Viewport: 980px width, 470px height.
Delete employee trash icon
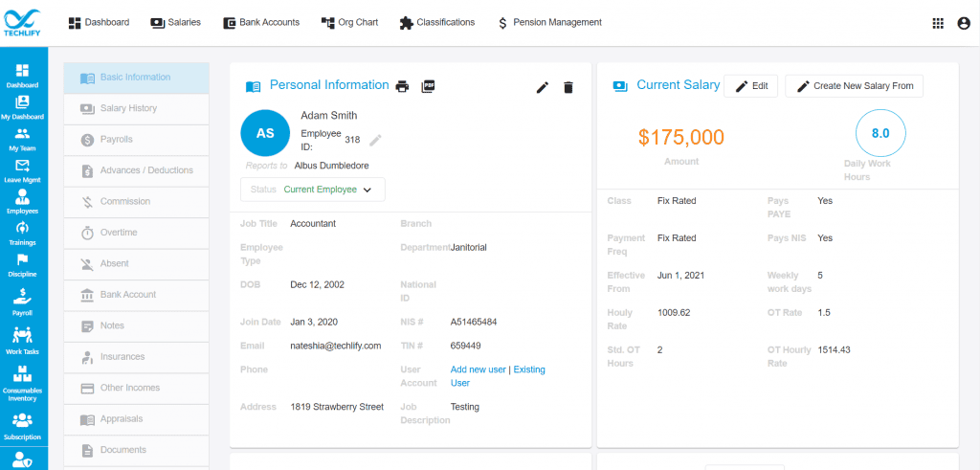568,87
